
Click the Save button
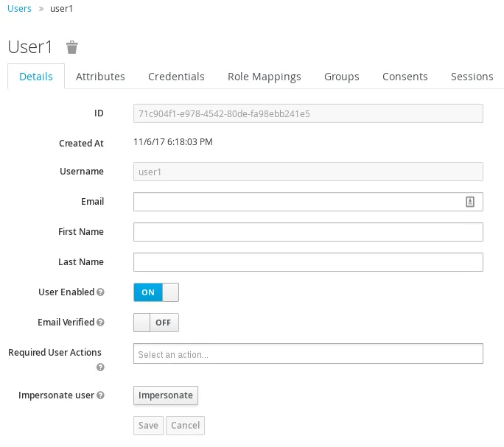[149, 426]
